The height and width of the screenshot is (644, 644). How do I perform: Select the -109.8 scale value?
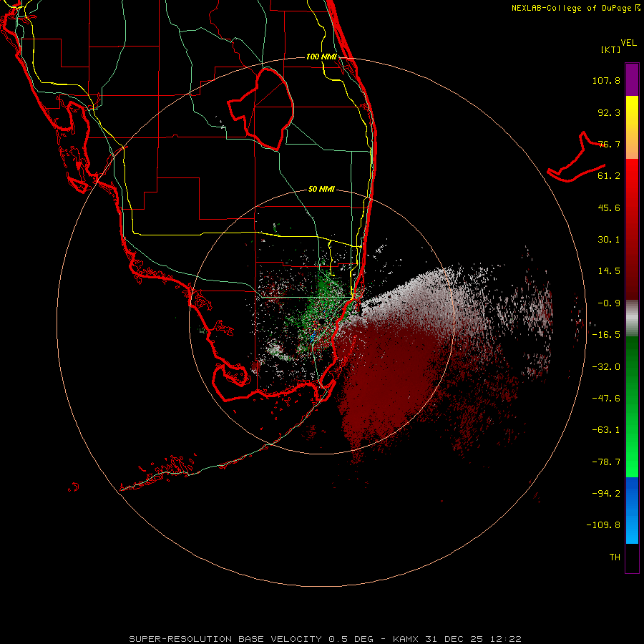(x=603, y=525)
